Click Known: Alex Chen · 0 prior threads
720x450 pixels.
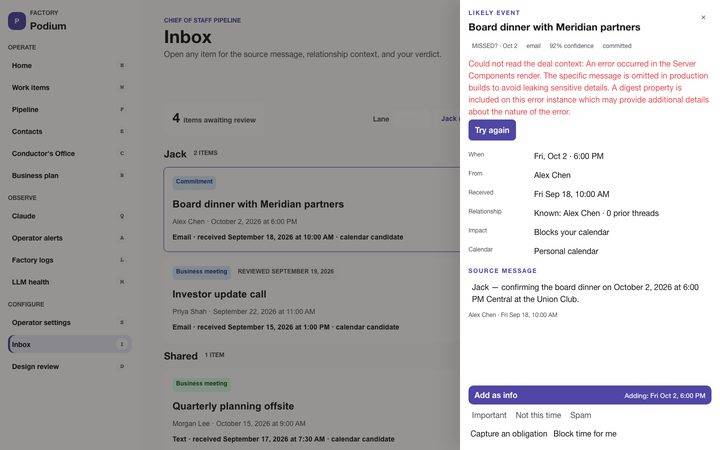coord(596,213)
